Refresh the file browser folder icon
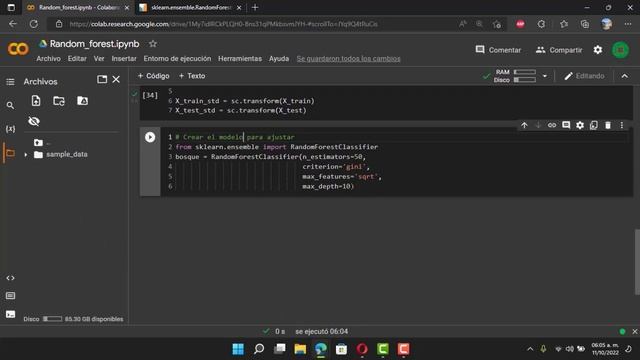Screen dimensions: 640x360 tap(59, 100)
